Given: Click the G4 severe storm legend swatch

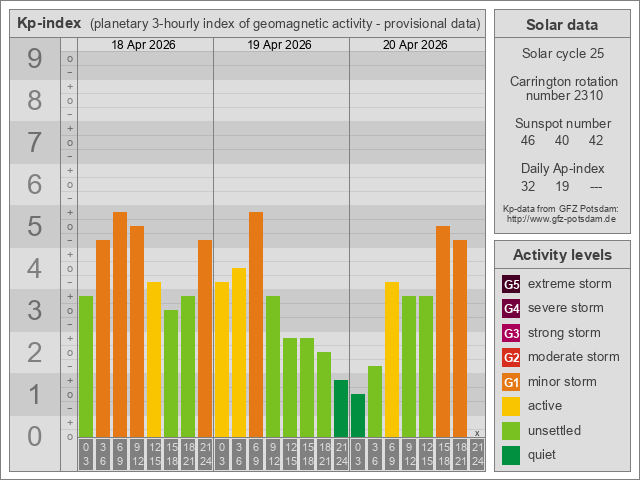Looking at the screenshot, I should [511, 308].
